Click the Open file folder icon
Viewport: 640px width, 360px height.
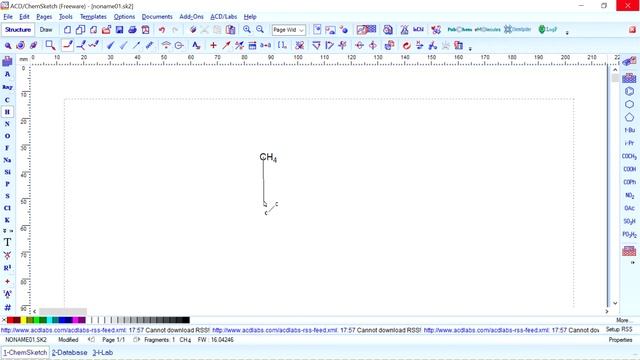[x=107, y=30]
